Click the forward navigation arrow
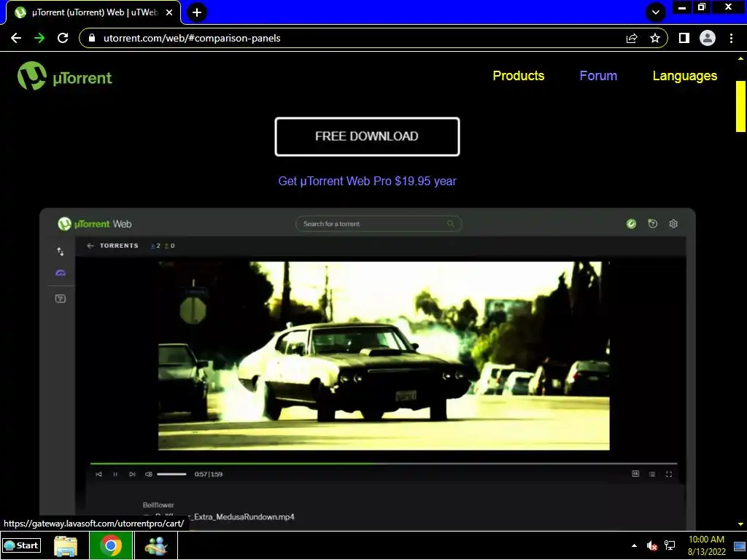Viewport: 747px width, 560px height. coord(39,38)
